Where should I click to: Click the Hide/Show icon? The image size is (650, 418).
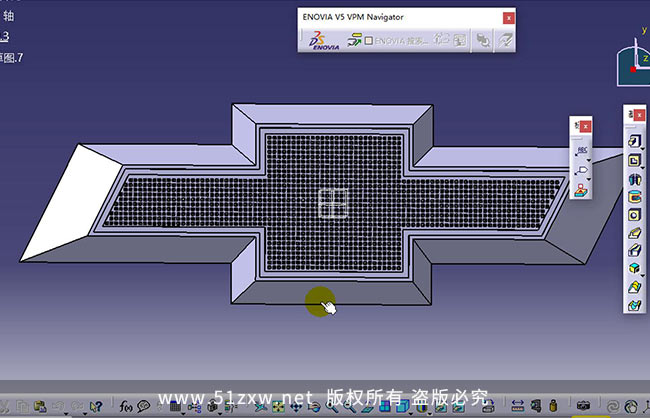(441, 407)
